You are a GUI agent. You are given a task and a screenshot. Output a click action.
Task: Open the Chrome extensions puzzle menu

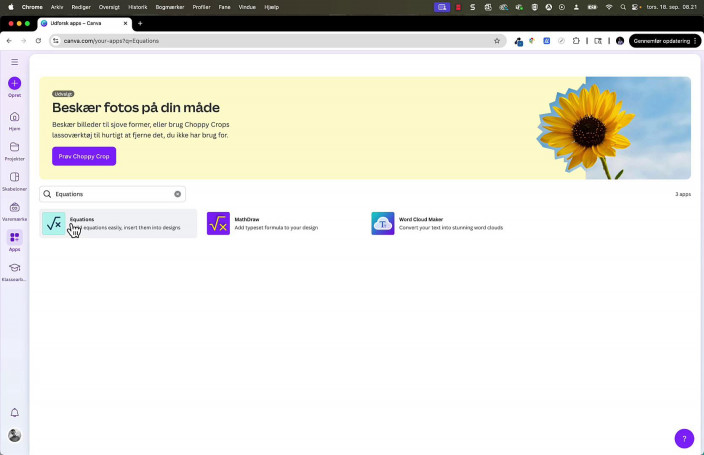pyautogui.click(x=576, y=41)
